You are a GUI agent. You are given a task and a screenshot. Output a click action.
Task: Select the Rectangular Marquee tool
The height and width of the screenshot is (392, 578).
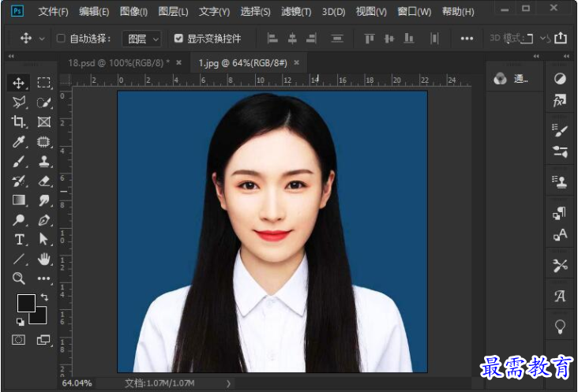(x=44, y=83)
